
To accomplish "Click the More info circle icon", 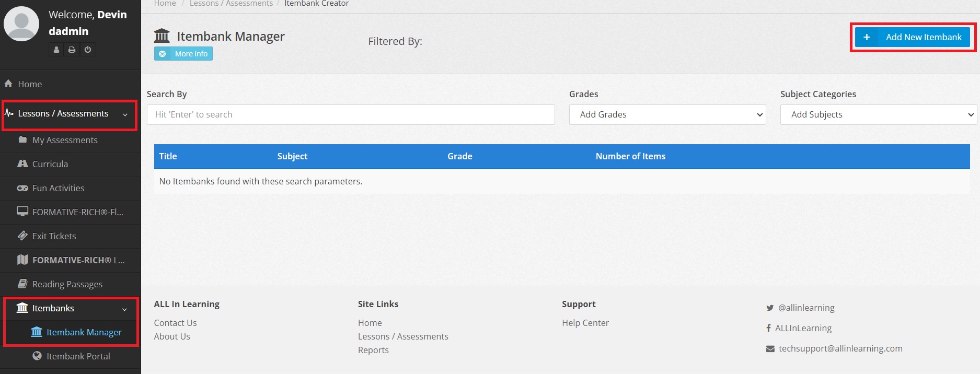I will point(163,54).
